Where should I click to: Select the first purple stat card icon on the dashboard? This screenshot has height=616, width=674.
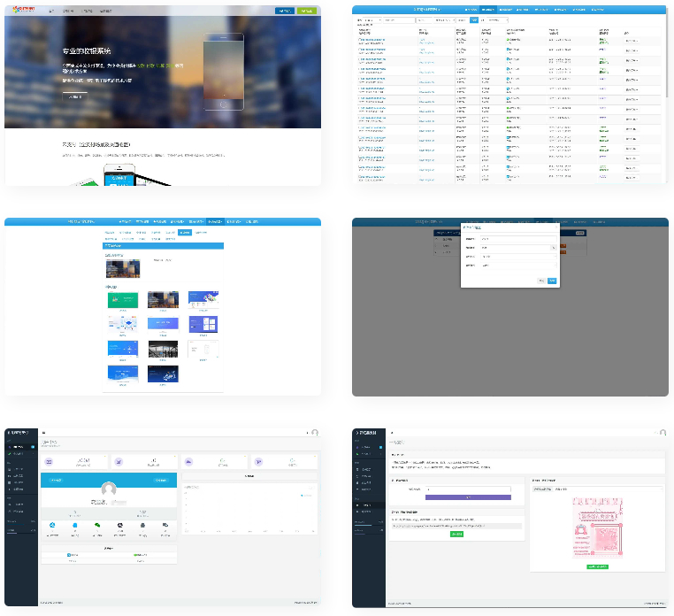(x=48, y=462)
